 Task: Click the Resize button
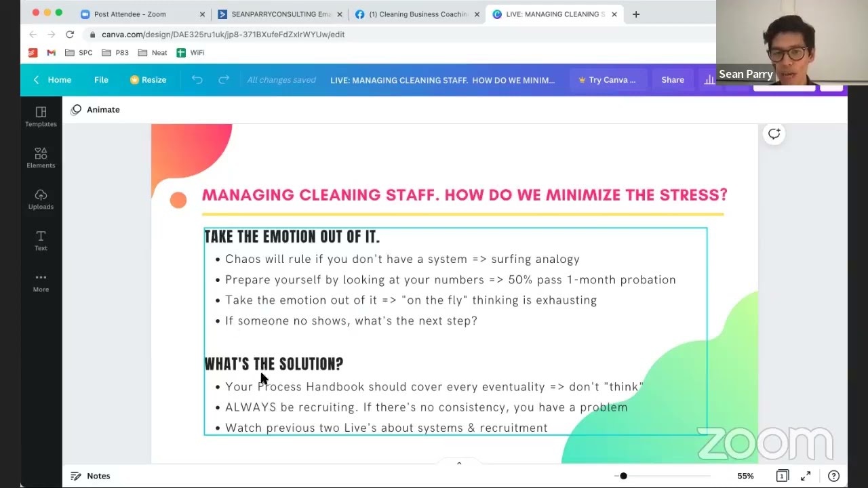click(x=148, y=80)
